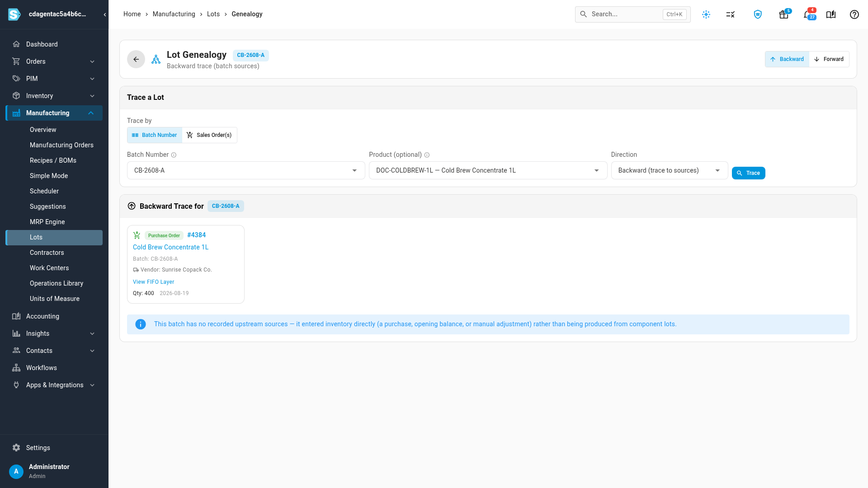Open MRP Engine page

(x=47, y=222)
